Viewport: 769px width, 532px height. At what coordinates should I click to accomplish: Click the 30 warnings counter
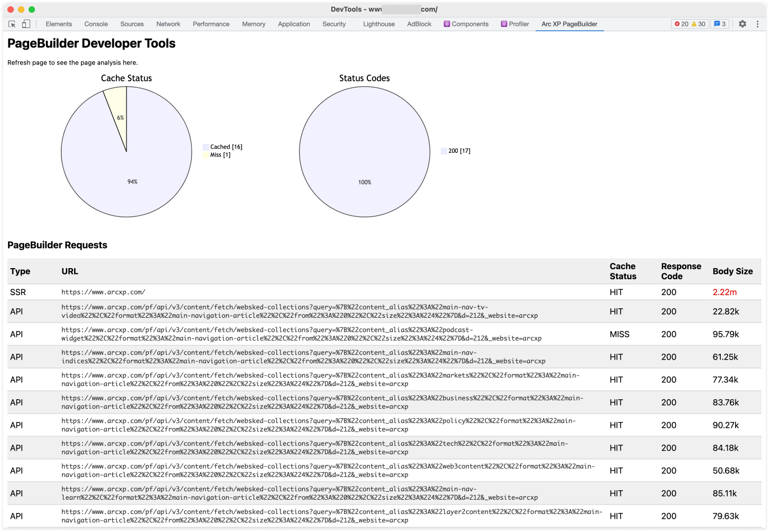699,24
